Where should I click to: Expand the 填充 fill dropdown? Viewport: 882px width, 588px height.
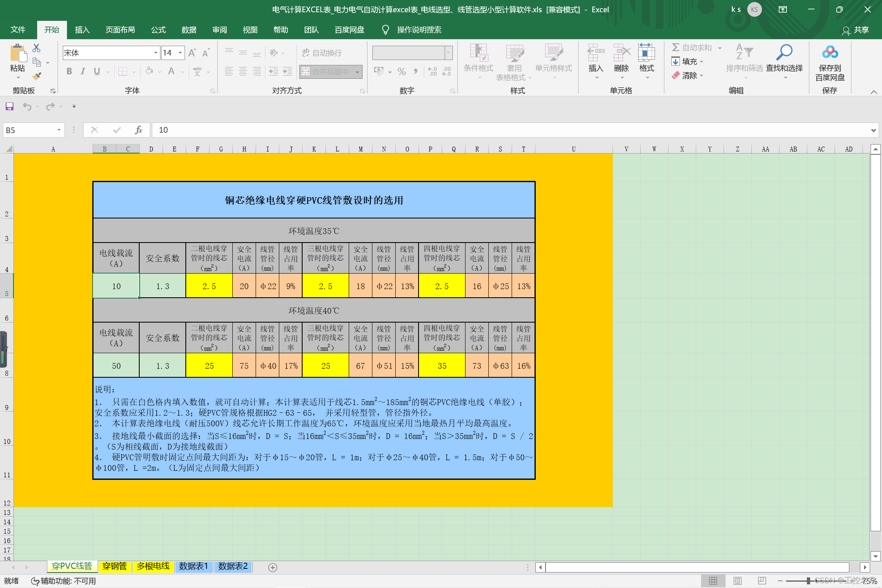point(702,62)
